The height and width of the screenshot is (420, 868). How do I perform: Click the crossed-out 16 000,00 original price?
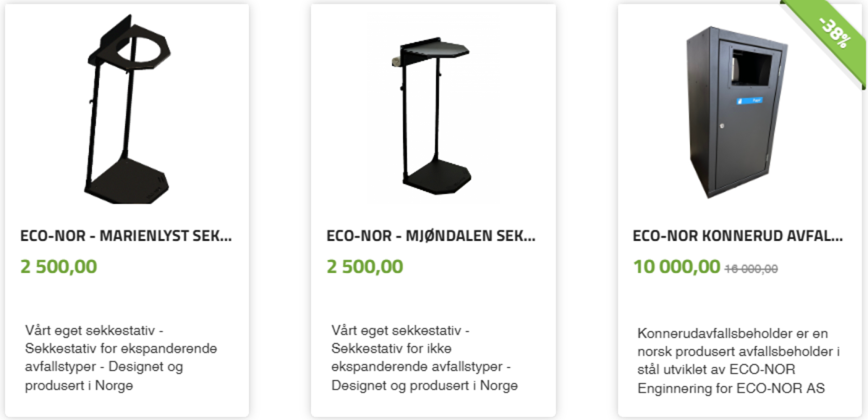click(752, 269)
